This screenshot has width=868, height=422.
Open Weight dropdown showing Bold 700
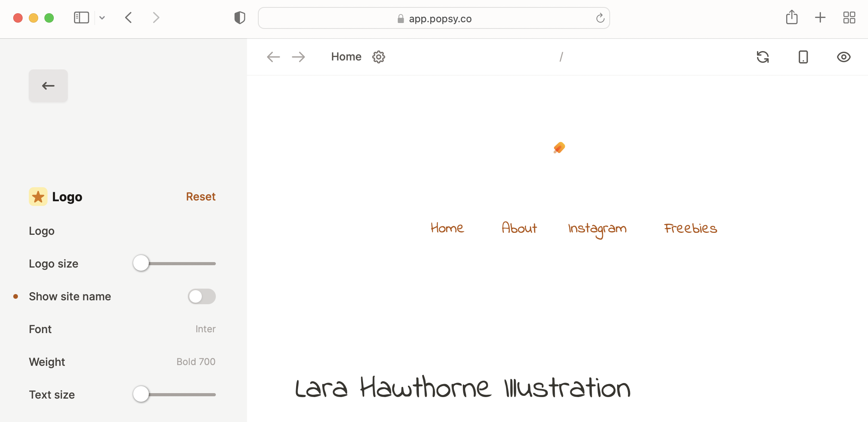(x=196, y=362)
